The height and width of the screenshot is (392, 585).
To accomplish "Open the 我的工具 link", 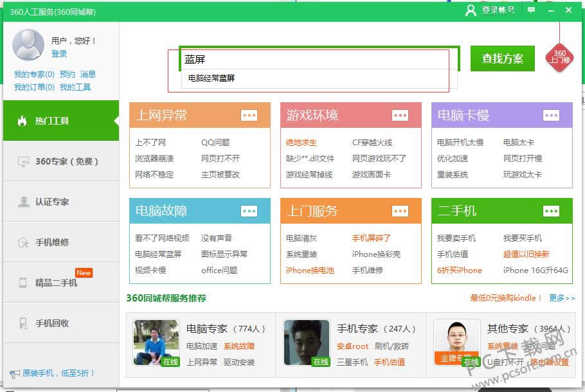I will pyautogui.click(x=75, y=87).
